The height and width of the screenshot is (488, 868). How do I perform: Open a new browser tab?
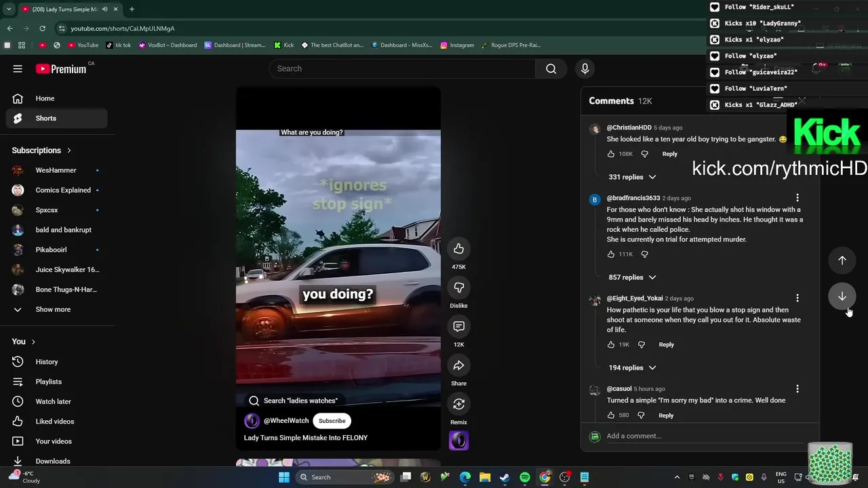pyautogui.click(x=132, y=9)
